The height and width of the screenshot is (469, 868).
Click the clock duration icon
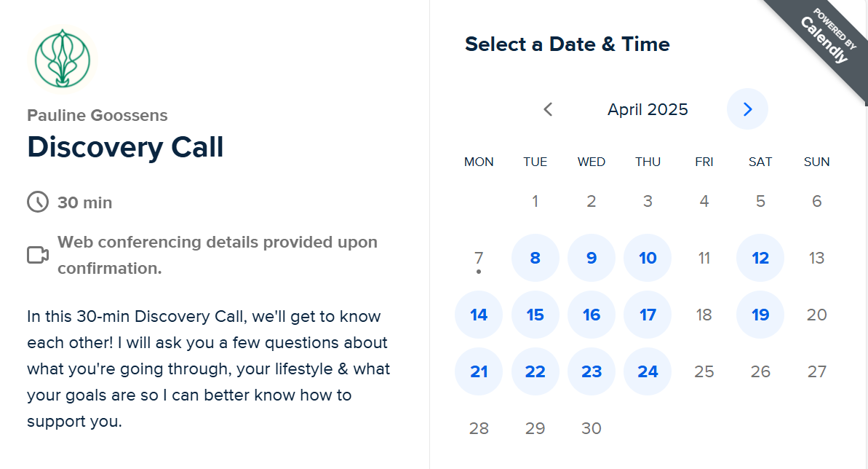pos(38,202)
